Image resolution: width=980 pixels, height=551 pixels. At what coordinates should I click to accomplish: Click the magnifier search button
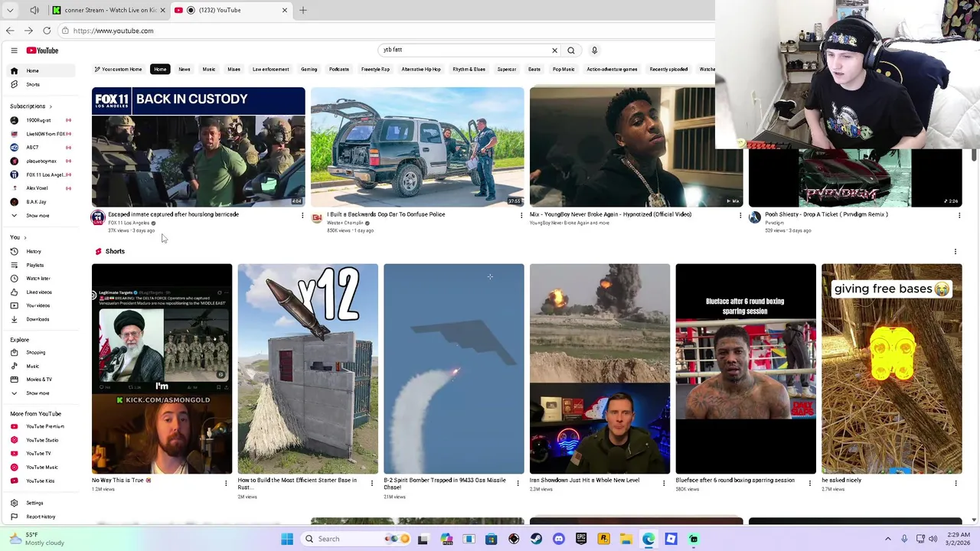[x=571, y=51]
